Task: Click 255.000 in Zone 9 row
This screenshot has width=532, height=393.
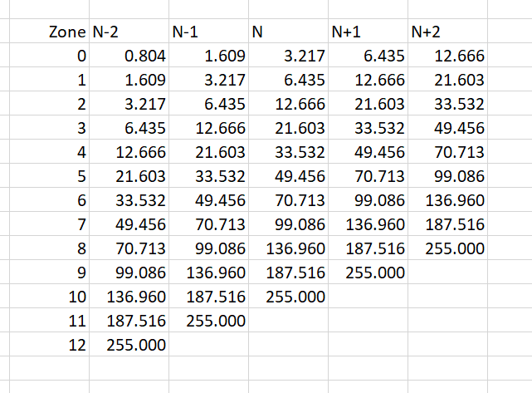Action: point(368,272)
